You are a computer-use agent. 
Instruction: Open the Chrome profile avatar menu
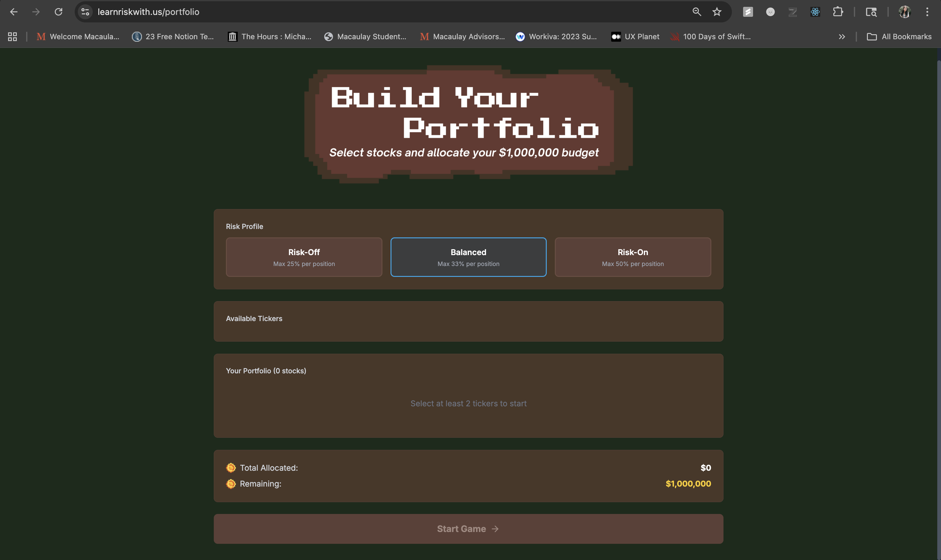pyautogui.click(x=905, y=12)
